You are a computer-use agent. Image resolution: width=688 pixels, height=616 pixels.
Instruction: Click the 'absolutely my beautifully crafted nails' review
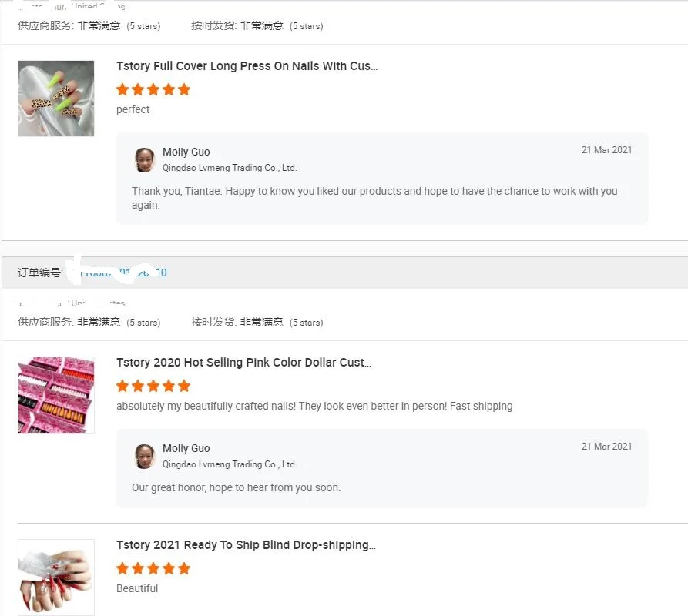tap(314, 406)
